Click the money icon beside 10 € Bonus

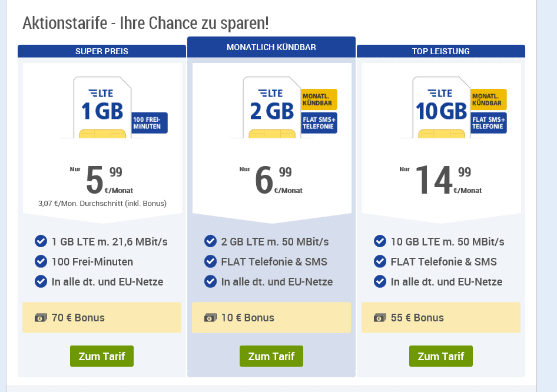pyautogui.click(x=210, y=317)
